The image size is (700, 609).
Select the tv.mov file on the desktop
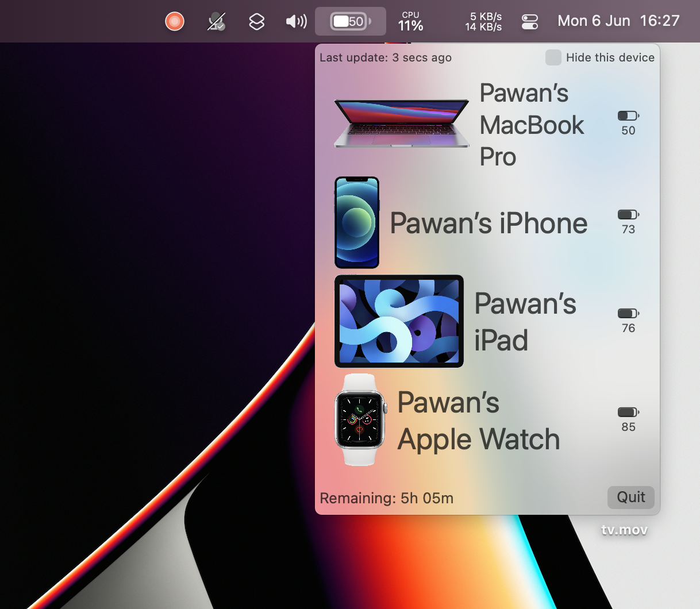(624, 530)
